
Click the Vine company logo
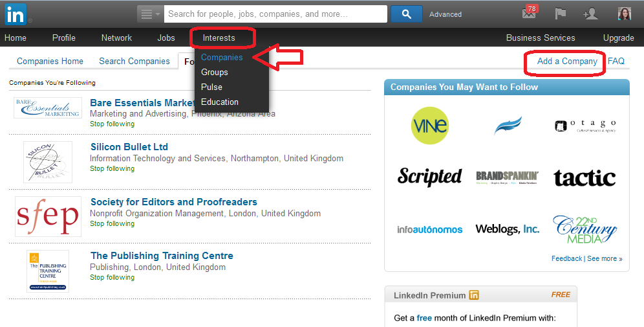[429, 125]
